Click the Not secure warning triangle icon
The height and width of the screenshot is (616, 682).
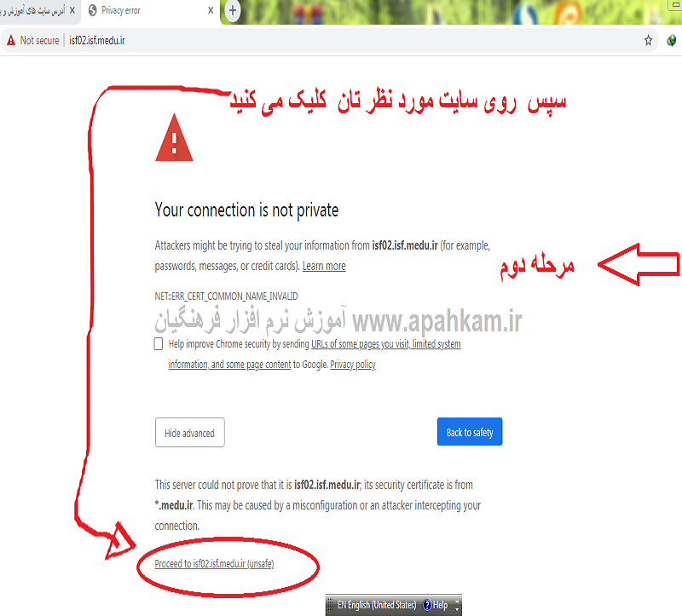11,40
